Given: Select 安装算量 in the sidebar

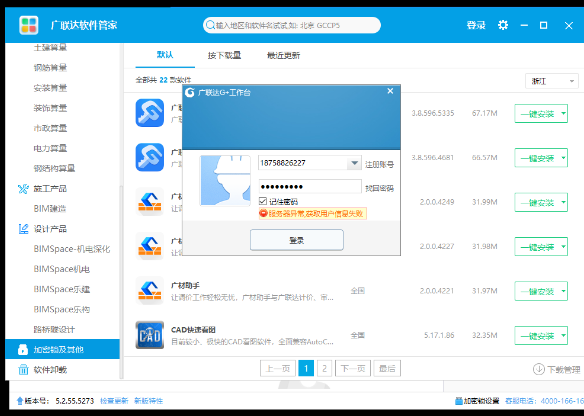Looking at the screenshot, I should tap(50, 88).
